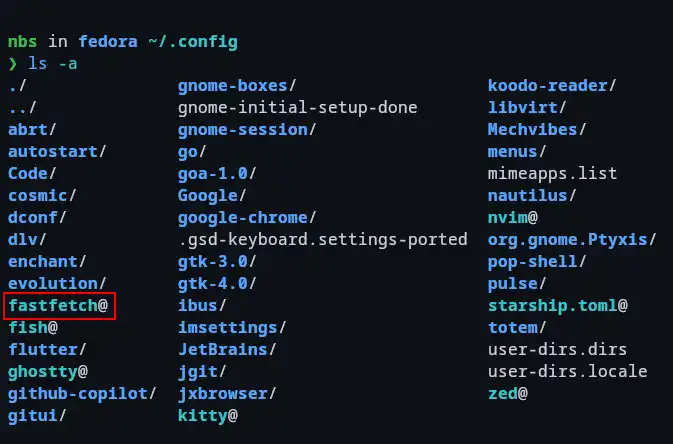Image resolution: width=673 pixels, height=444 pixels.
Task: Select the nvim@ symlink entry
Action: (513, 217)
